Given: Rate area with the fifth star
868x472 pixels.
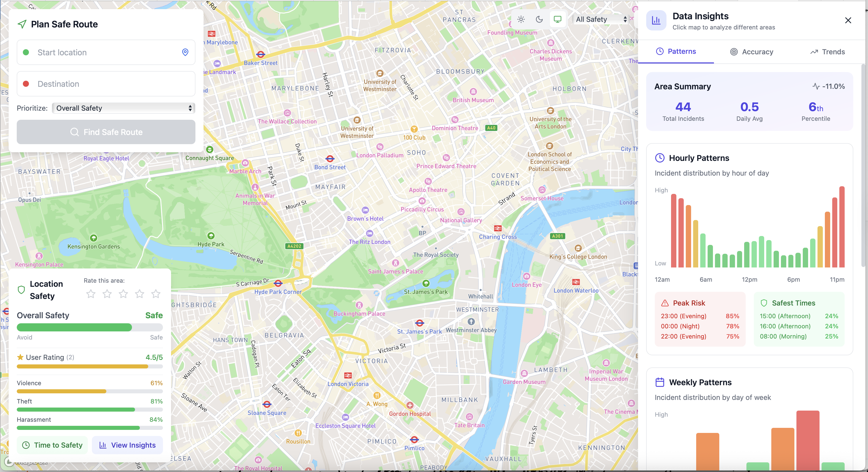Looking at the screenshot, I should [156, 294].
